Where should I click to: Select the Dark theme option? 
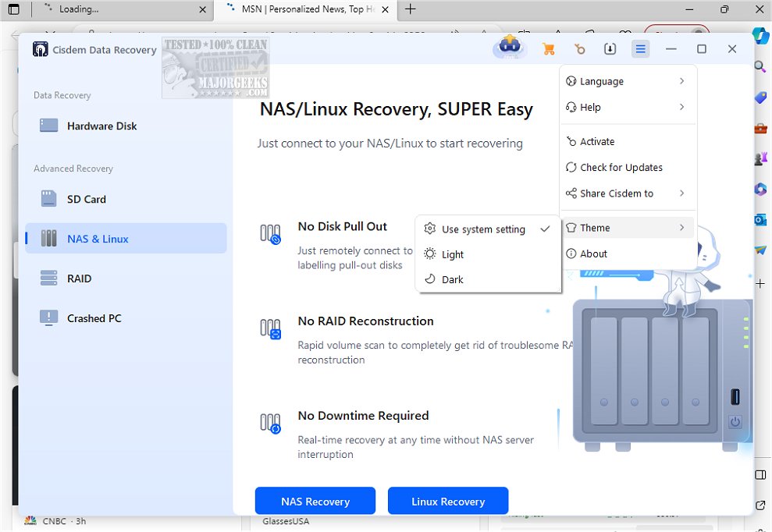(x=488, y=279)
